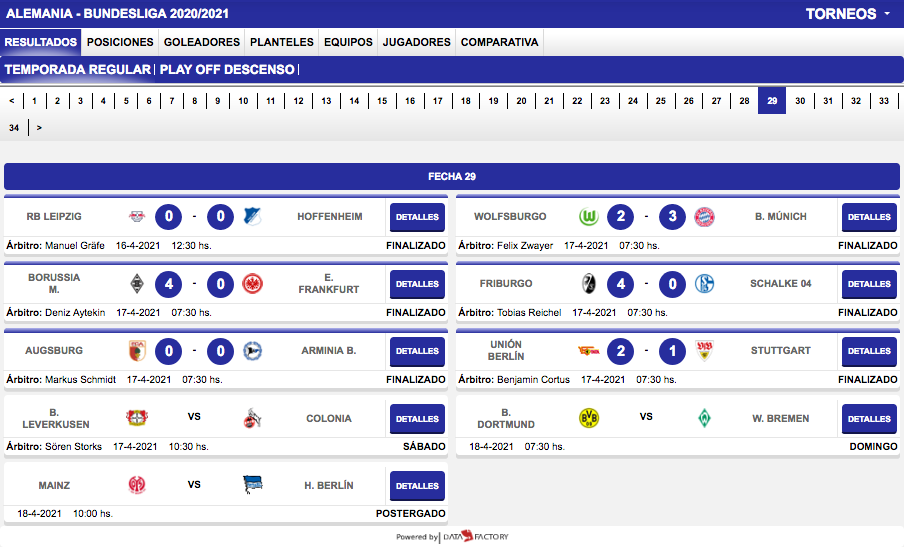Click the W. BREMEN team name
Screen dimensions: 904x547
tap(781, 418)
